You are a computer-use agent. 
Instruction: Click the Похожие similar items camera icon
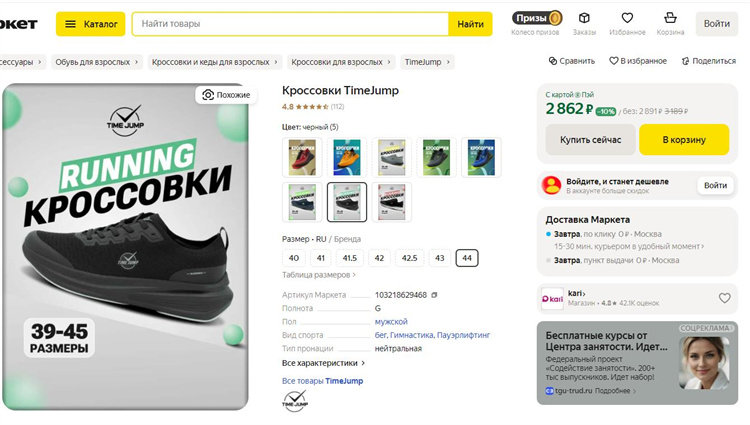click(208, 95)
